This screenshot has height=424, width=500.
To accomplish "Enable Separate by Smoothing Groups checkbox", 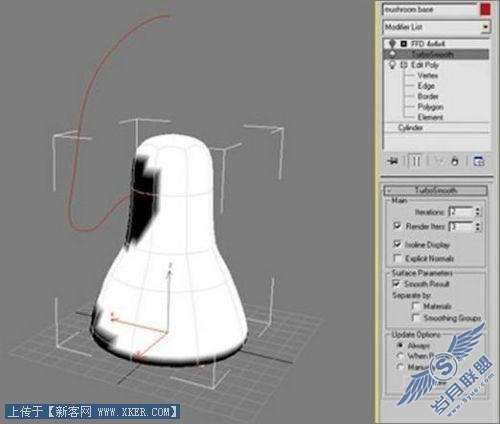I will pos(416,318).
